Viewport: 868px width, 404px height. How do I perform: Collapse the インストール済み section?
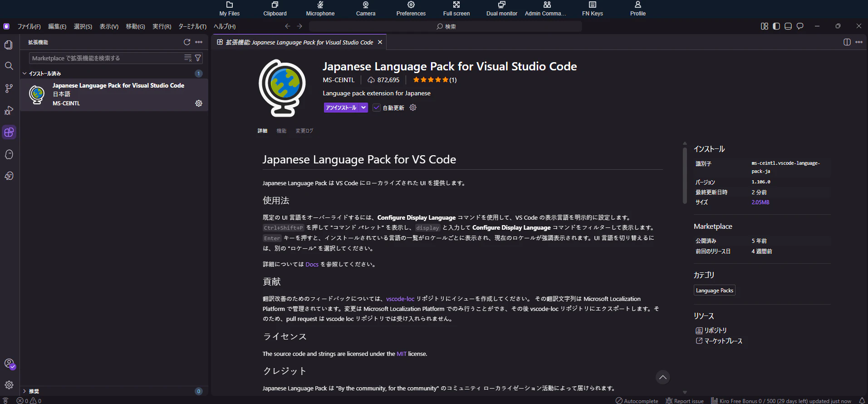[x=25, y=74]
